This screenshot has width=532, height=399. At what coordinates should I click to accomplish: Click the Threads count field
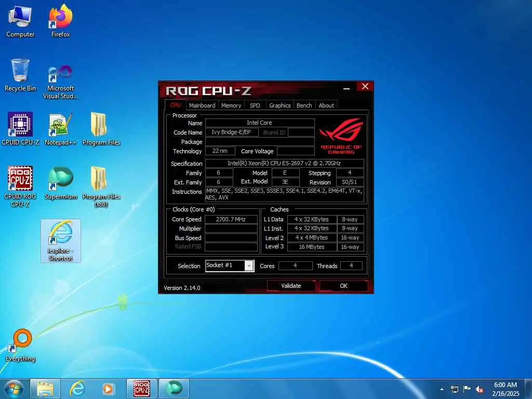[x=351, y=265]
